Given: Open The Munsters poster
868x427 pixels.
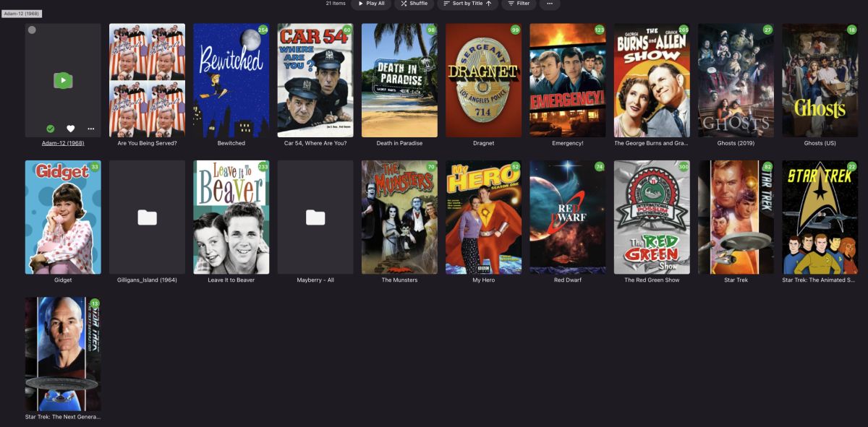Looking at the screenshot, I should pos(399,217).
